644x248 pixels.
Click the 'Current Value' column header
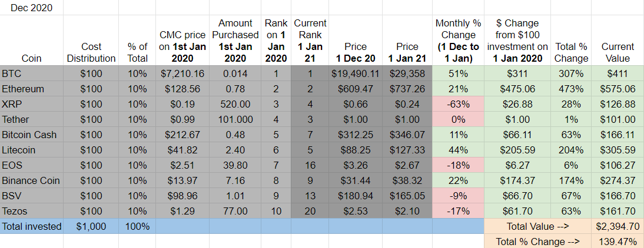(x=618, y=40)
